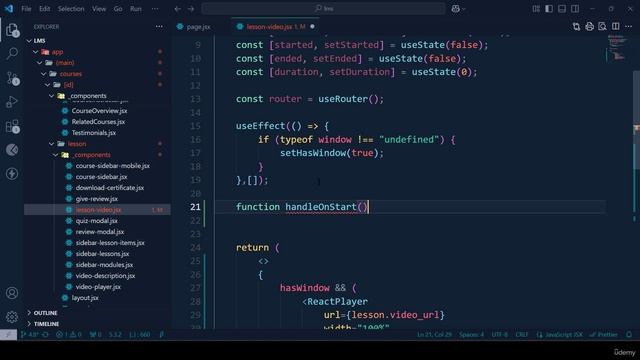Collapse the [id] folder
The height and width of the screenshot is (360, 640).
(68, 85)
